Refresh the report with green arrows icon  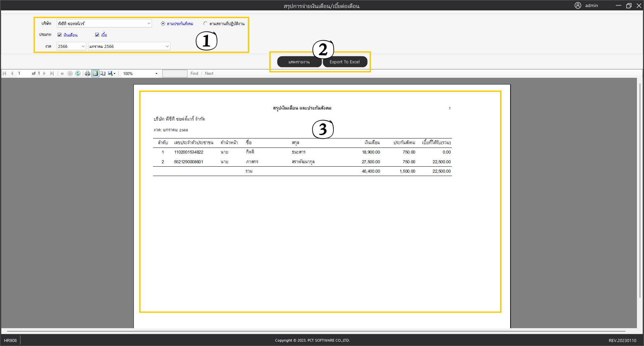click(x=78, y=73)
